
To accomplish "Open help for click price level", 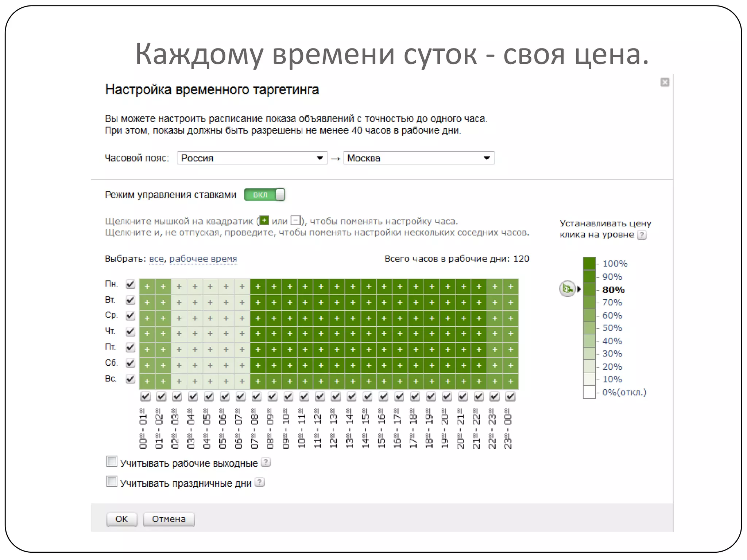I will click(642, 235).
